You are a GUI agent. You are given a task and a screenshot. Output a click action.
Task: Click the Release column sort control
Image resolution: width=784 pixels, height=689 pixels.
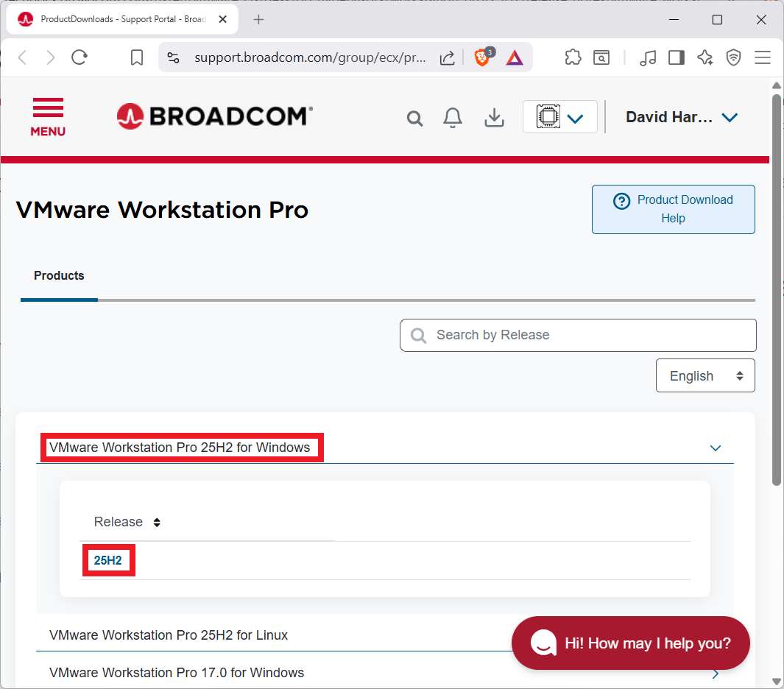tap(157, 522)
